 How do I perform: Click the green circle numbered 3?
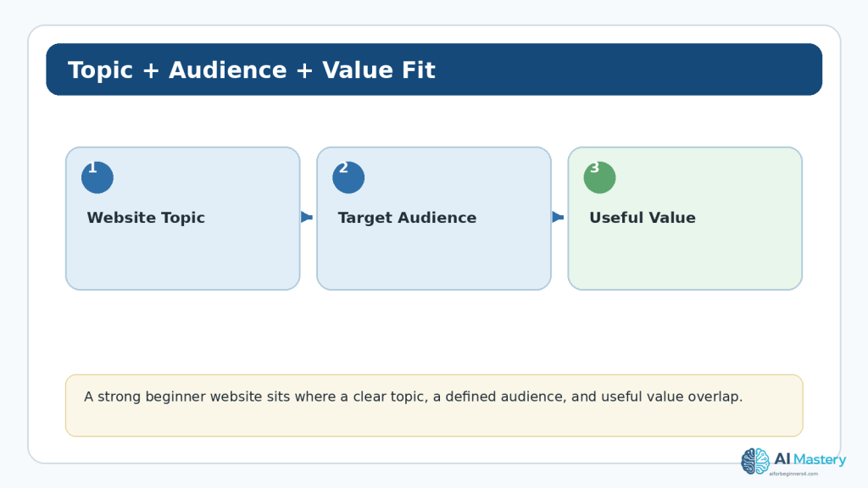pos(599,178)
